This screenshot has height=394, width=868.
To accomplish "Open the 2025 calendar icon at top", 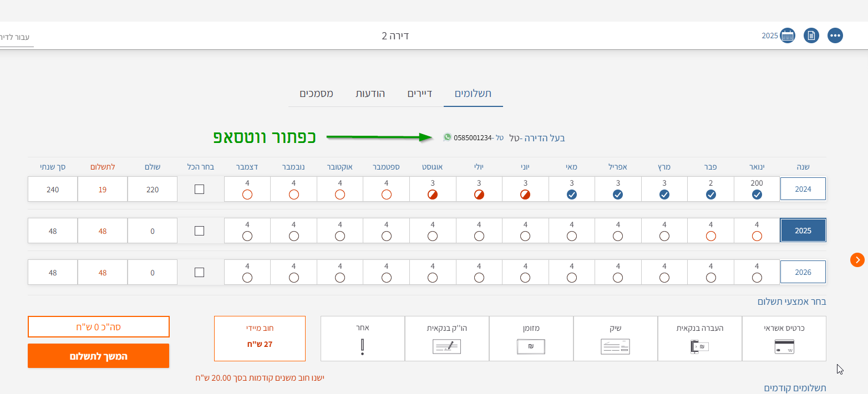I will tap(788, 35).
